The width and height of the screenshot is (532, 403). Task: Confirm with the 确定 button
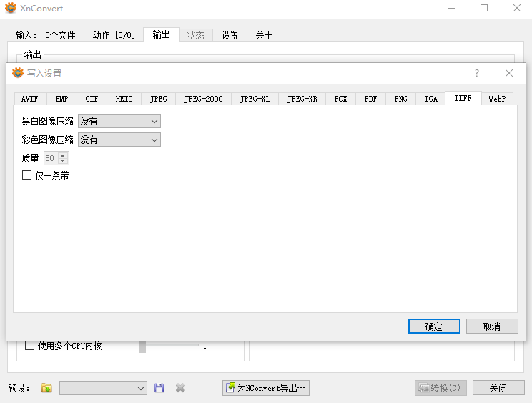(434, 326)
